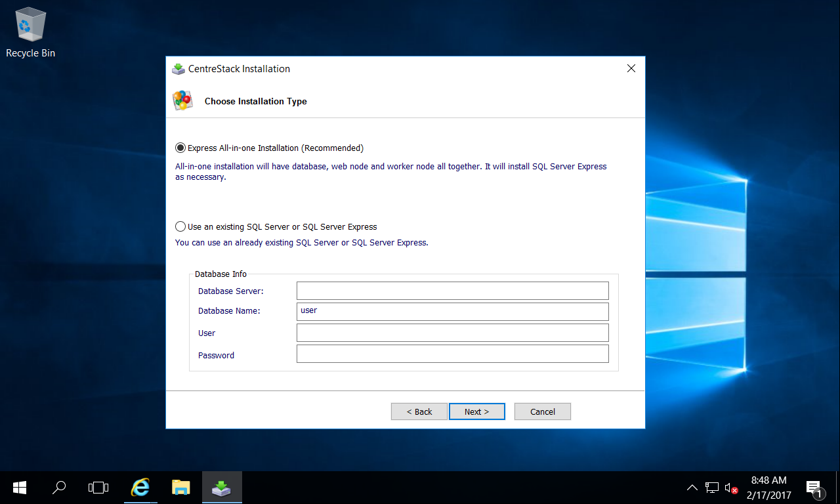840x504 pixels.
Task: Open the network status tray icon
Action: (712, 488)
